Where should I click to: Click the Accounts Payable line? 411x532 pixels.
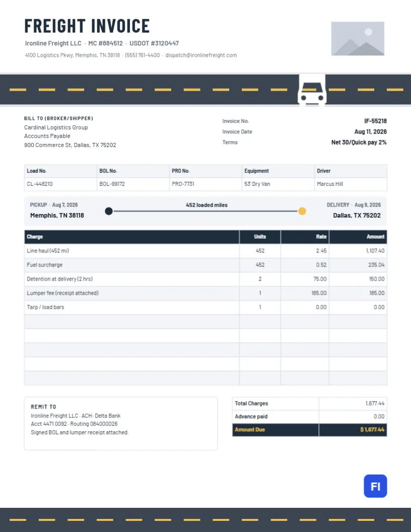47,136
